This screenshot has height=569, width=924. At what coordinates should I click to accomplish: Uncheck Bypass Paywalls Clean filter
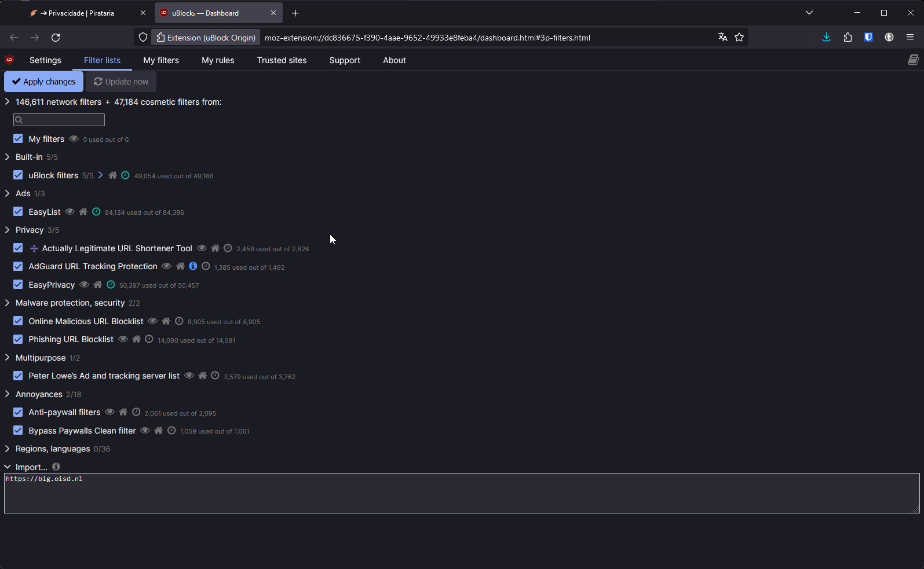click(18, 431)
